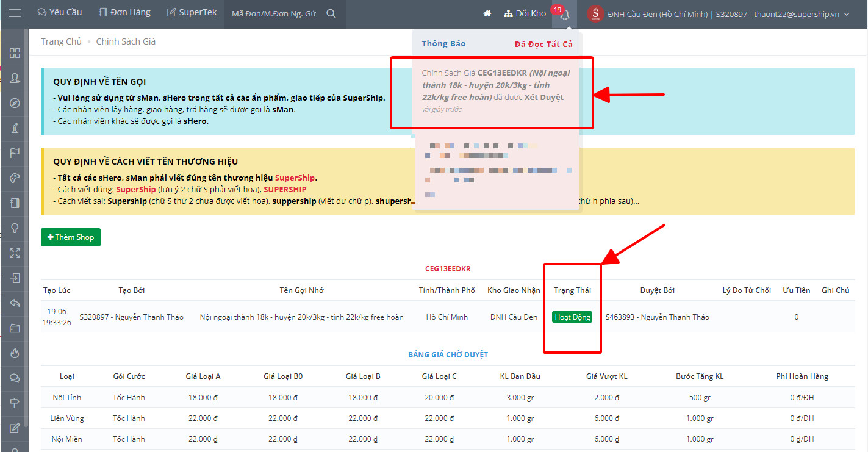Click the Nội Tỉnh 20.000 ₫ Loại C price

[x=439, y=398]
